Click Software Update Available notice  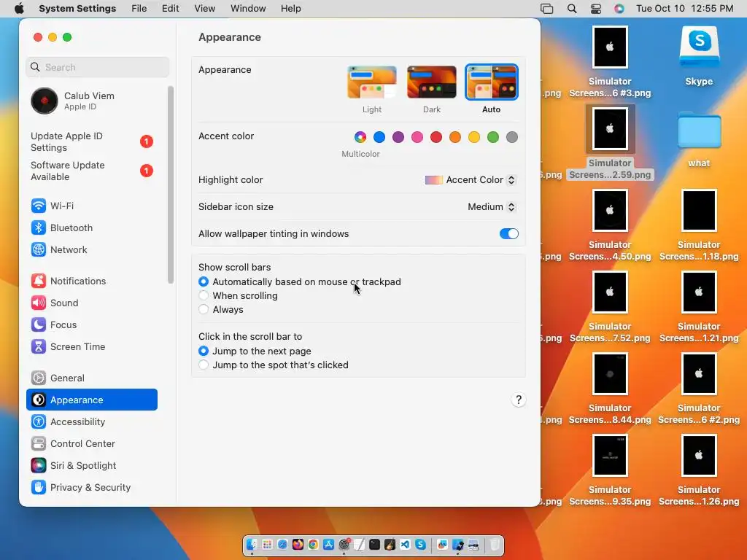click(x=91, y=171)
